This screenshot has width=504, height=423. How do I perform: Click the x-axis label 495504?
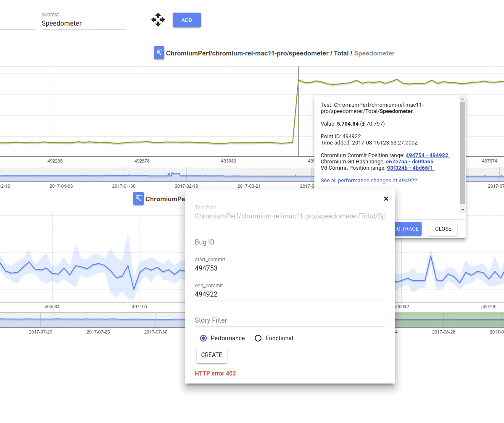52,307
